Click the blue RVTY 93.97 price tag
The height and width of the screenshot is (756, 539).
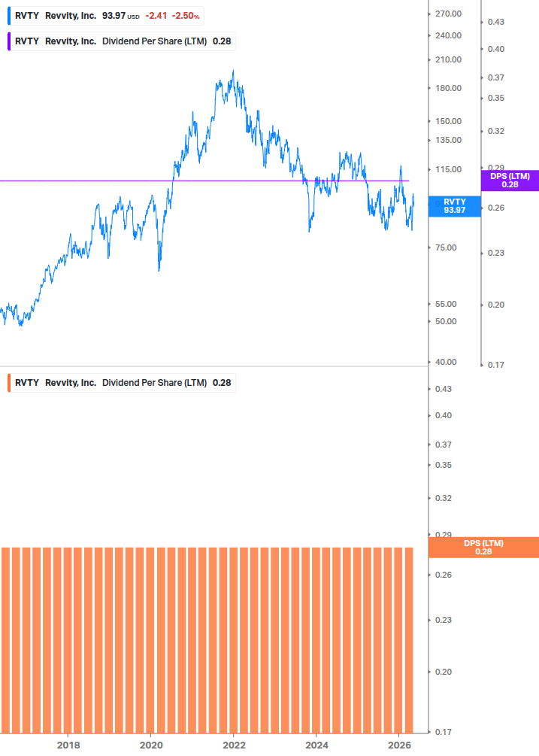[455, 206]
